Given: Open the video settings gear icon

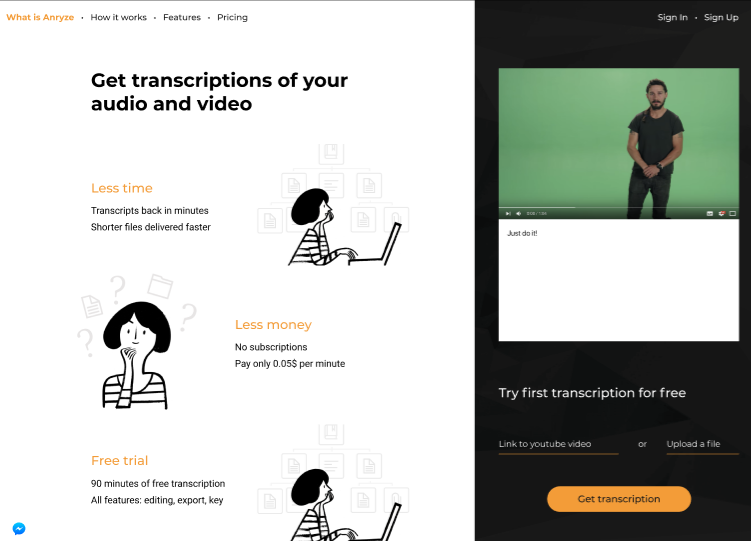Looking at the screenshot, I should (721, 214).
